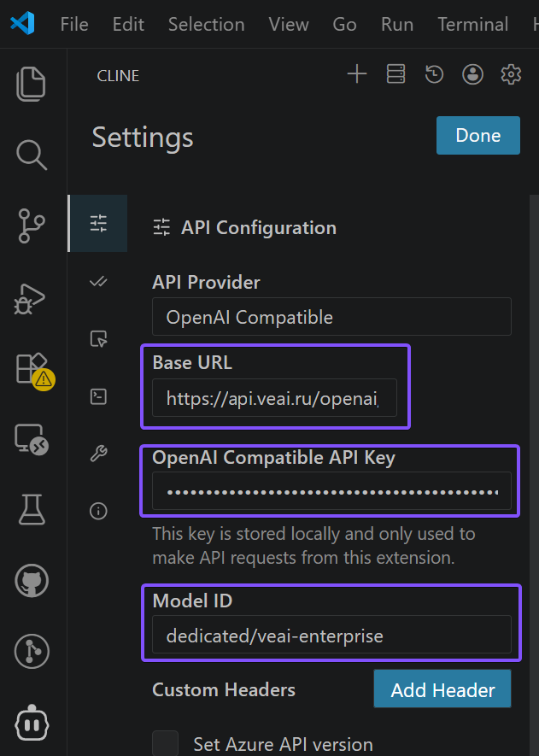This screenshot has width=539, height=756.
Task: Open the Selection menu
Action: (207, 24)
